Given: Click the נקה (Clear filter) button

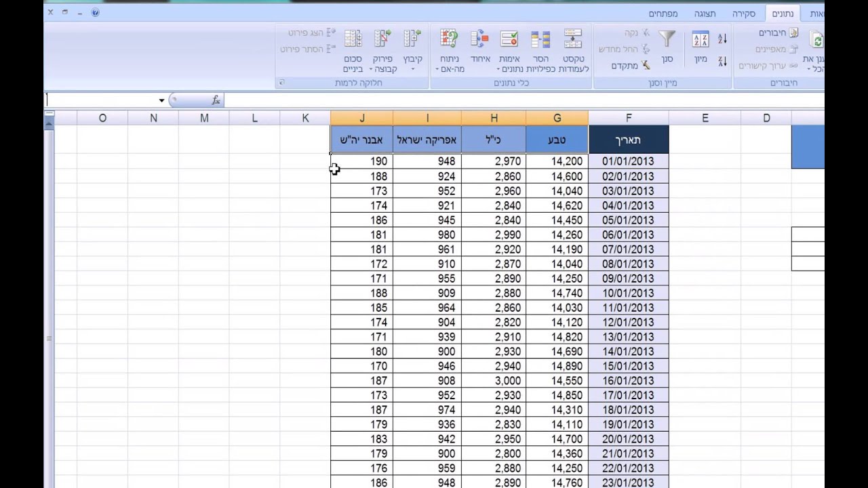Looking at the screenshot, I should [x=637, y=33].
